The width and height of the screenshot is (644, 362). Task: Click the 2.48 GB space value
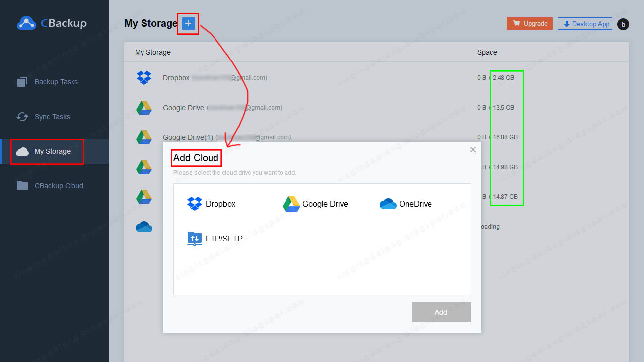503,78
